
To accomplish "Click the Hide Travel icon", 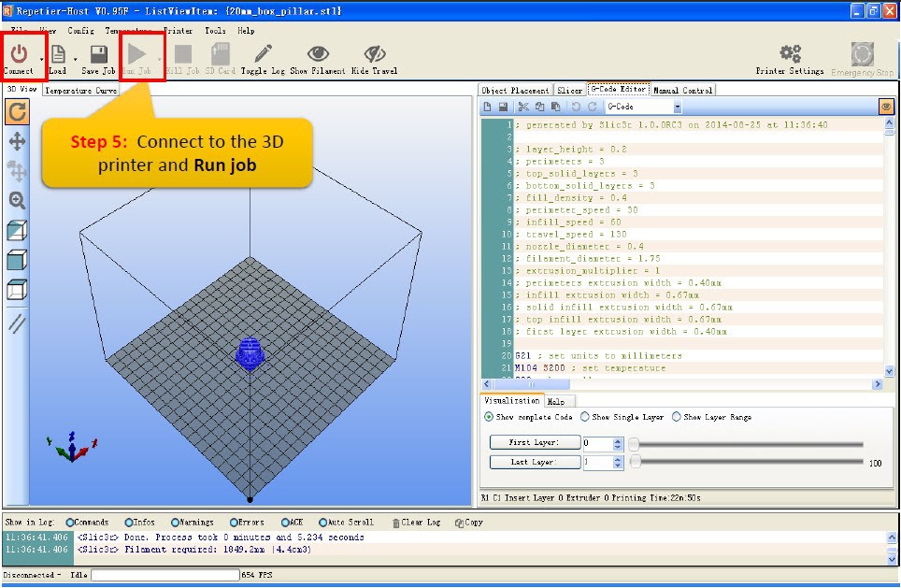I will pos(374,54).
